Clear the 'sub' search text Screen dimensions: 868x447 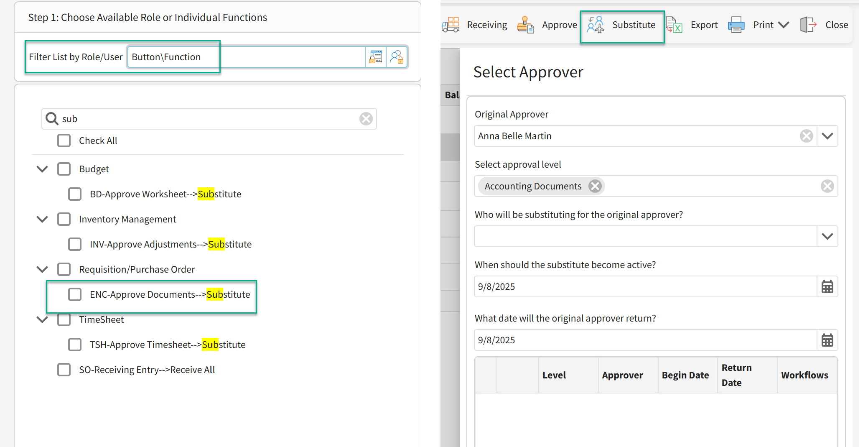click(x=366, y=119)
